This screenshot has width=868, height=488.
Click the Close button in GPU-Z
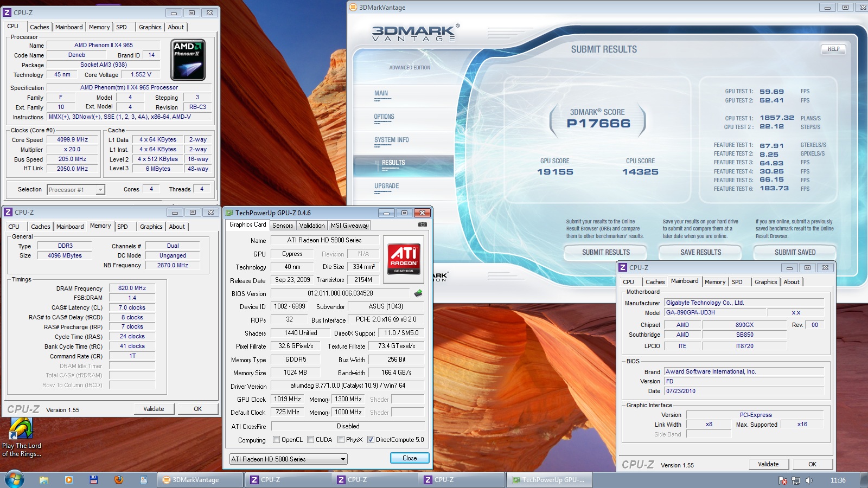[x=410, y=458]
